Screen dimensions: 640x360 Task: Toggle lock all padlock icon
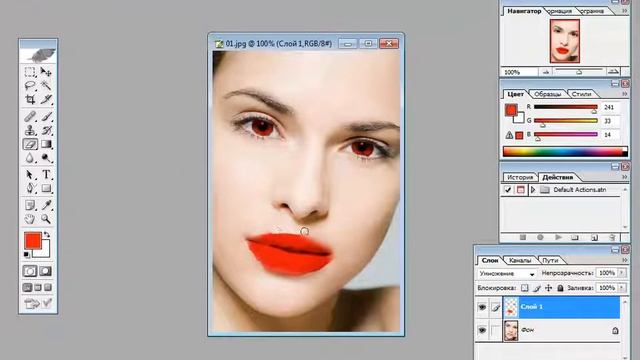560,288
